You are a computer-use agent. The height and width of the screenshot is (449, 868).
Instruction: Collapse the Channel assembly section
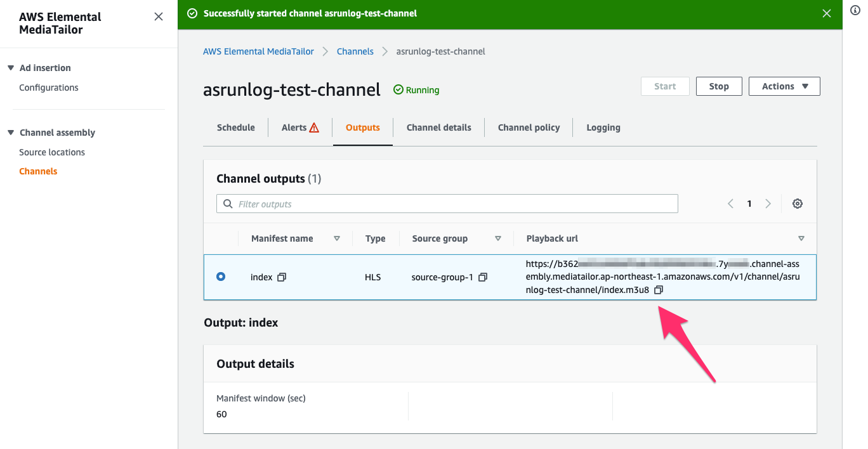tap(10, 133)
